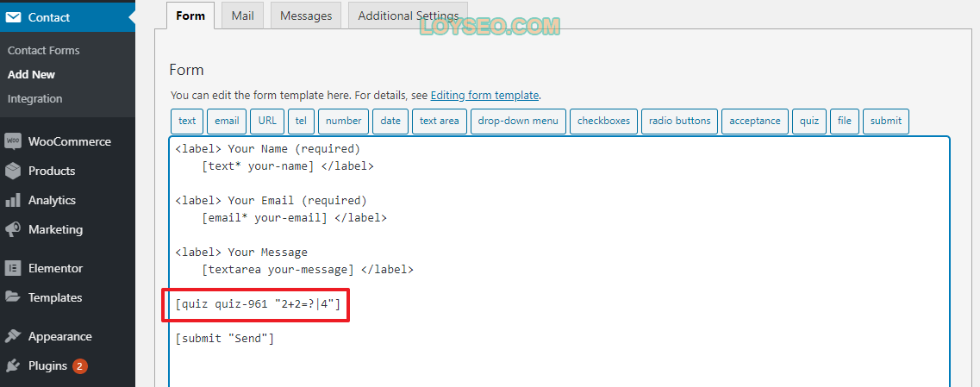
Task: Switch to the Mail tab
Action: click(x=242, y=16)
